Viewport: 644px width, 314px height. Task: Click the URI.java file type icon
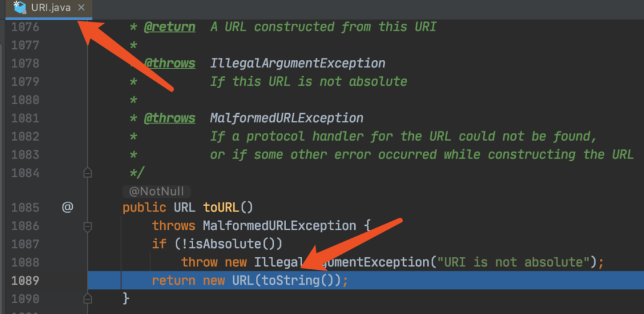20,8
